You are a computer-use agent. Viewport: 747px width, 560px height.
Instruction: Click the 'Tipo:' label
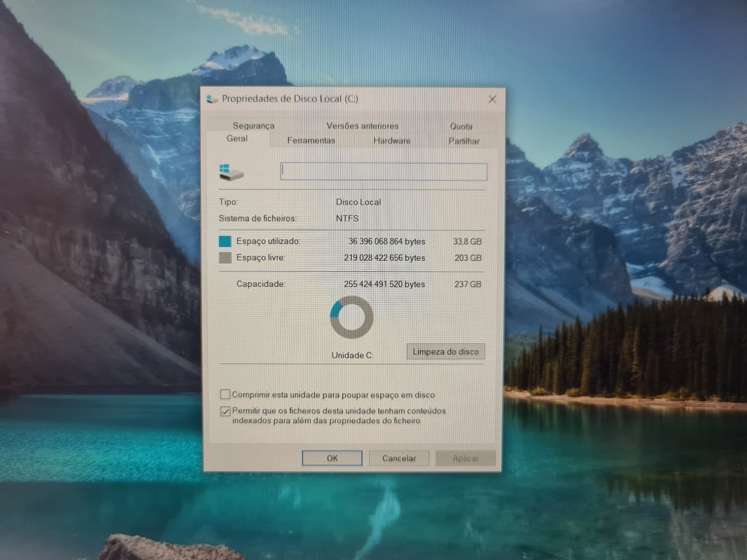tap(228, 202)
